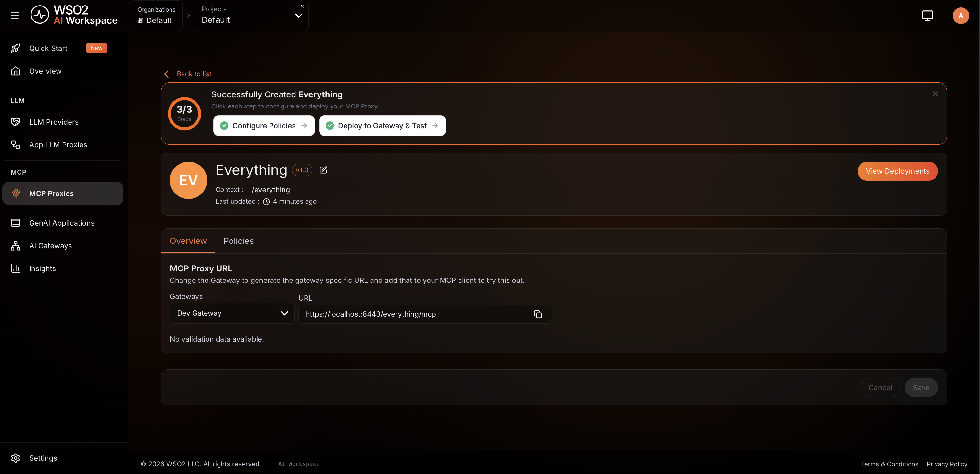Click the Insights bar chart icon
This screenshot has width=980, height=474.
point(16,268)
